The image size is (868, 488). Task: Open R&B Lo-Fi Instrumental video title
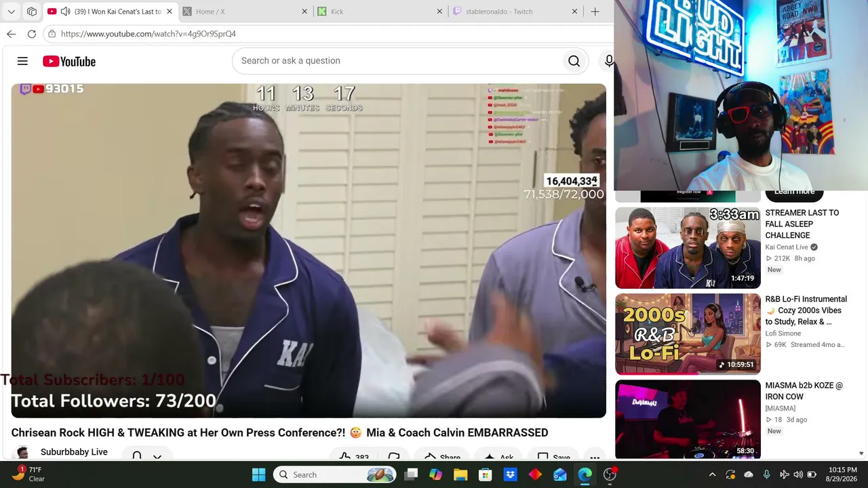806,310
